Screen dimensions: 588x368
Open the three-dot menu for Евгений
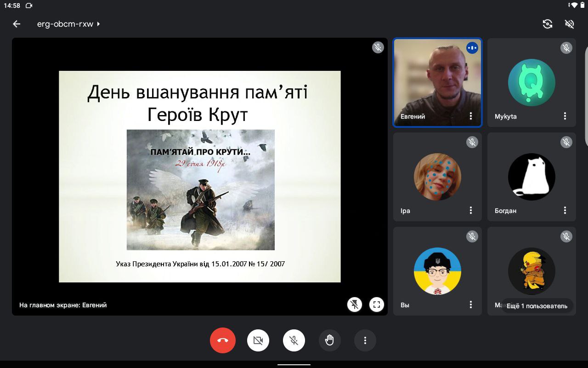(471, 116)
